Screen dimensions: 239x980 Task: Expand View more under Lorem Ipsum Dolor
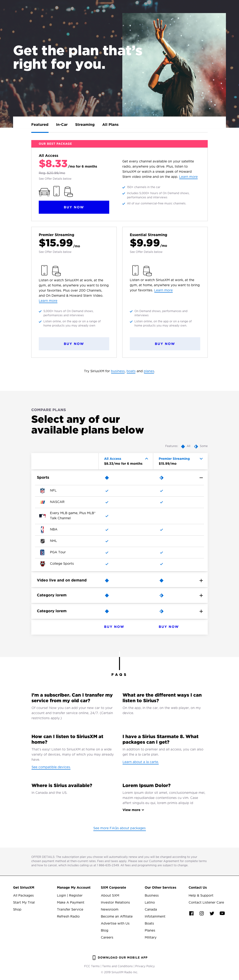click(133, 810)
